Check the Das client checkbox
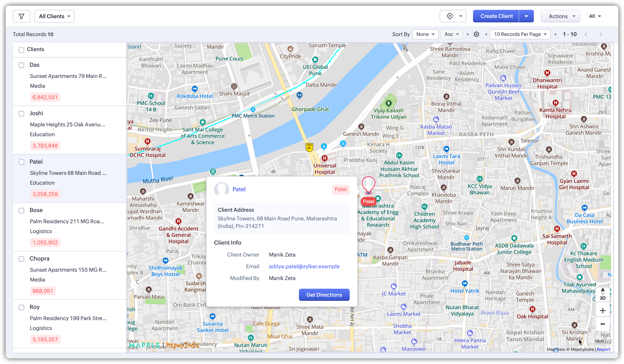The width and height of the screenshot is (624, 364). coord(22,65)
